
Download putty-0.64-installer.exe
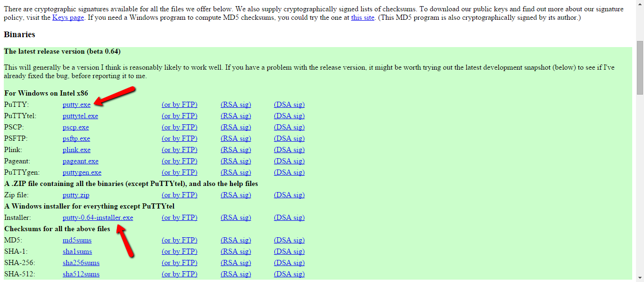98,218
